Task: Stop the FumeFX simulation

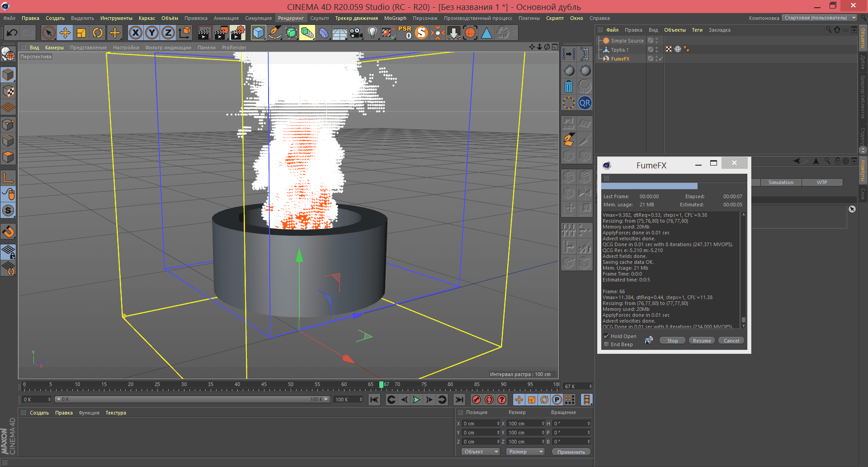Action: [672, 341]
